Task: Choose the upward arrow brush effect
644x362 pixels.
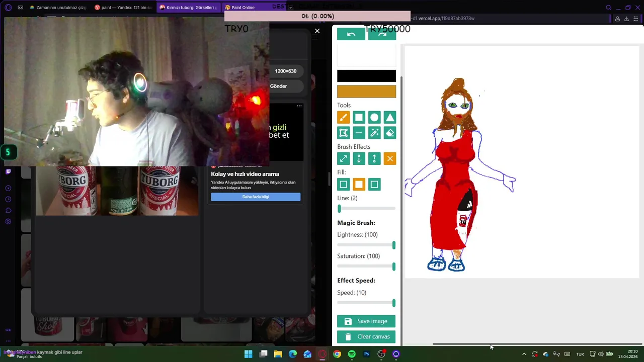Action: click(x=374, y=159)
